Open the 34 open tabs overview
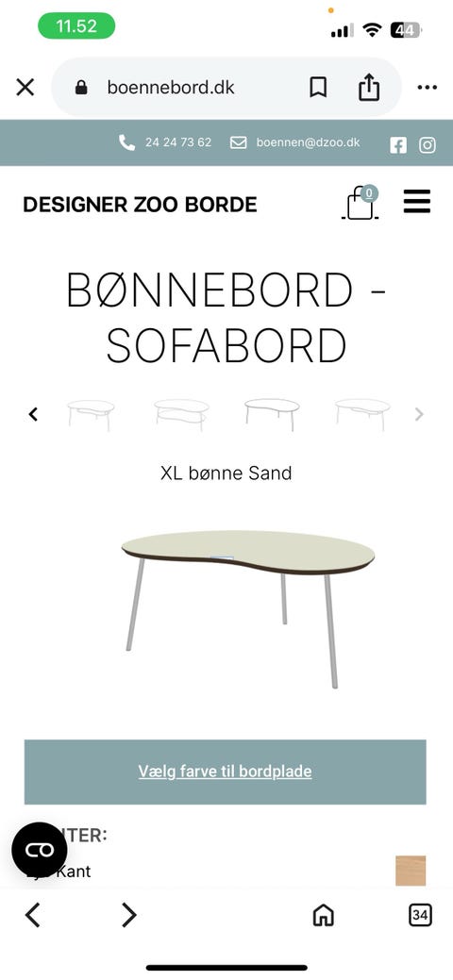The width and height of the screenshot is (453, 980). click(x=421, y=916)
